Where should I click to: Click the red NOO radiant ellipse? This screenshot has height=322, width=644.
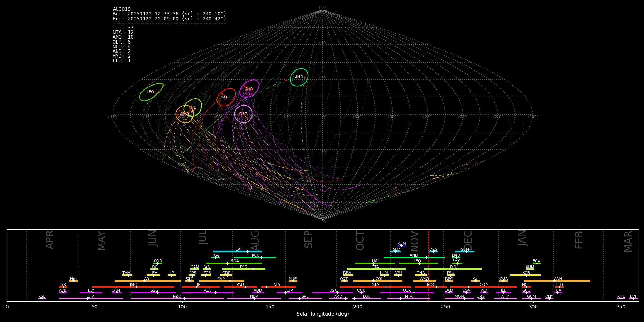(226, 97)
